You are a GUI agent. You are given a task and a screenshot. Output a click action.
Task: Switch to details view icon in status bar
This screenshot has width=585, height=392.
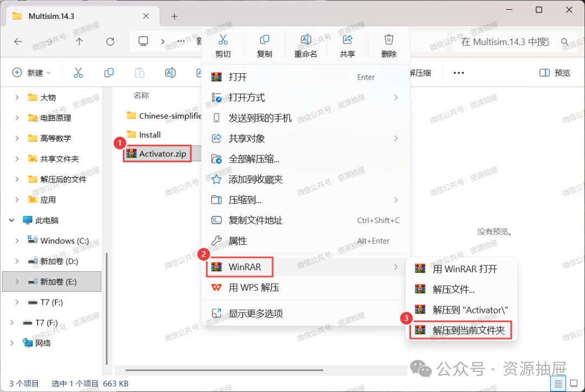coord(558,383)
